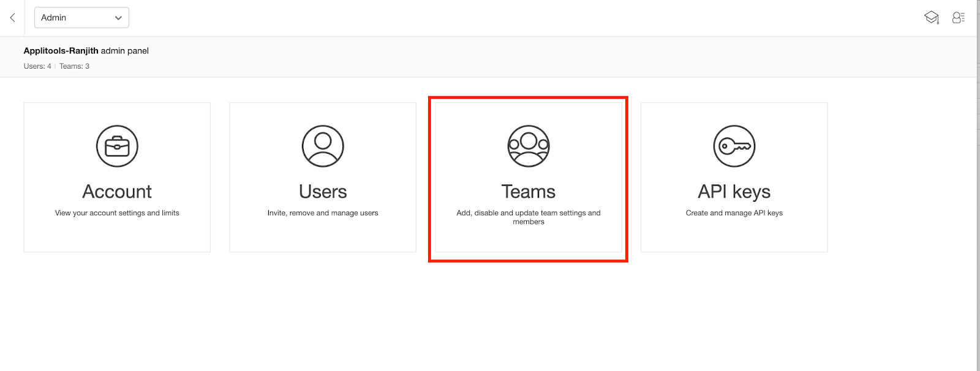Select the Users heading
Screen dimensions: 980x371
323,192
